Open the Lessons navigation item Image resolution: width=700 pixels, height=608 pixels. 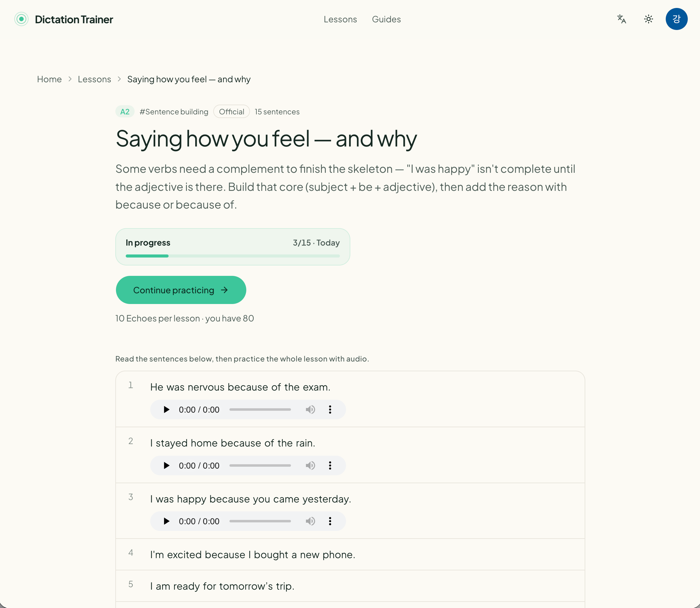tap(340, 19)
